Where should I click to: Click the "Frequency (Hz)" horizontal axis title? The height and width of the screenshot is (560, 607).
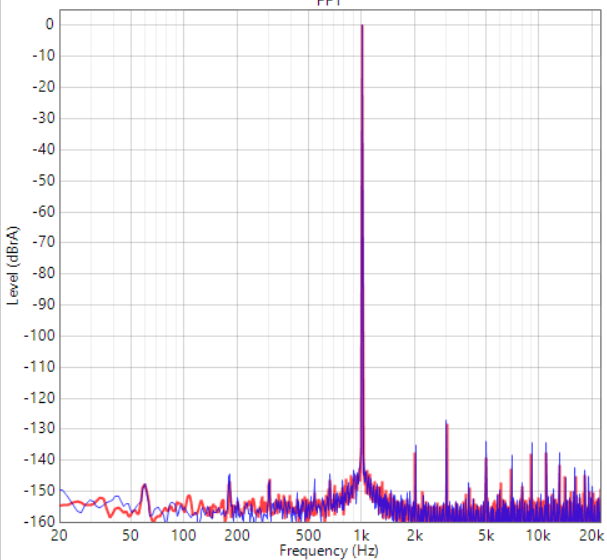[x=329, y=550]
